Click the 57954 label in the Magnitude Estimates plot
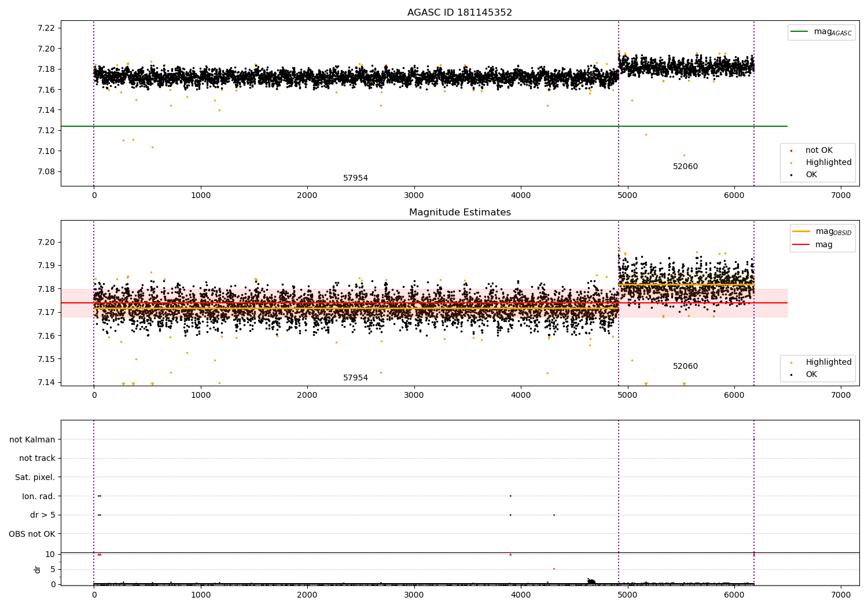Screen dimensions: 868x608 click(x=355, y=378)
